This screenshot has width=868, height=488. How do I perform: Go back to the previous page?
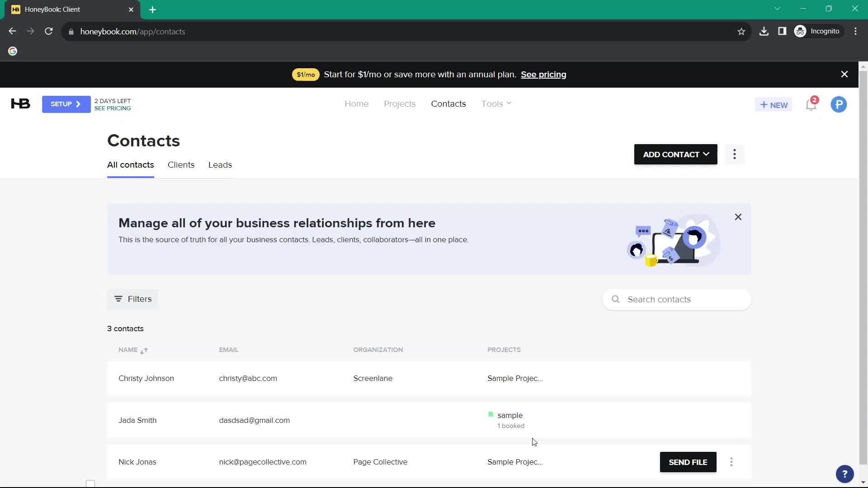pyautogui.click(x=13, y=32)
